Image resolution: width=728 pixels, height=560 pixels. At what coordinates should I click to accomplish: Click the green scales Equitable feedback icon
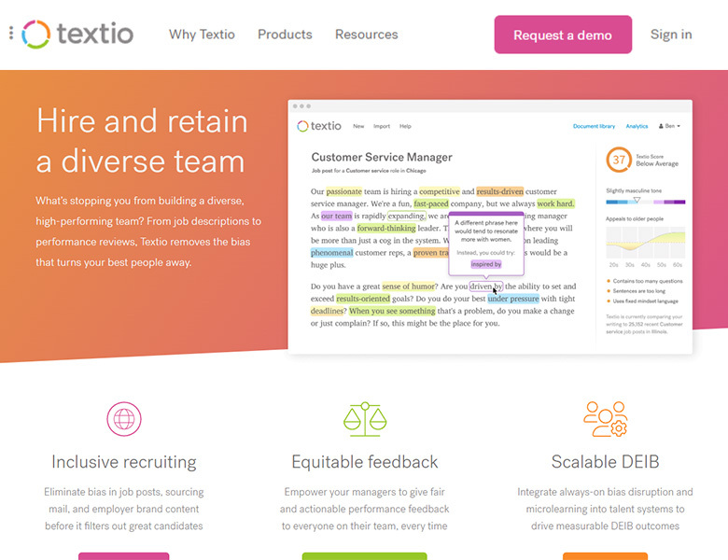[365, 419]
